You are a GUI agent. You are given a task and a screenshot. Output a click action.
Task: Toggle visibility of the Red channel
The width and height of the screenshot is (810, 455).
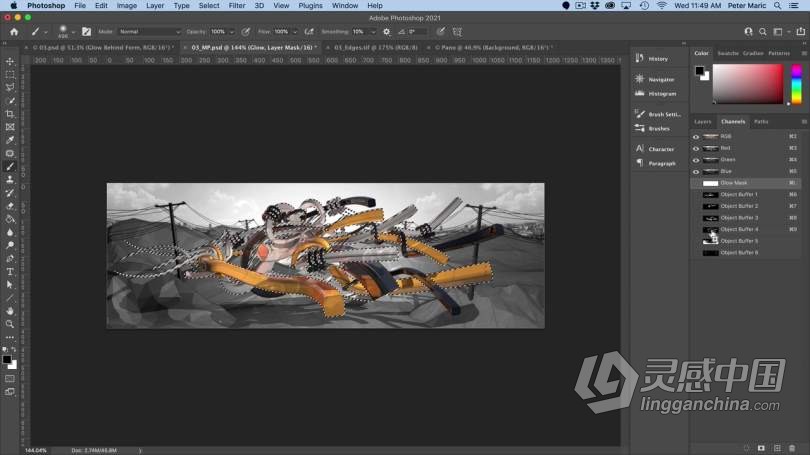point(696,148)
